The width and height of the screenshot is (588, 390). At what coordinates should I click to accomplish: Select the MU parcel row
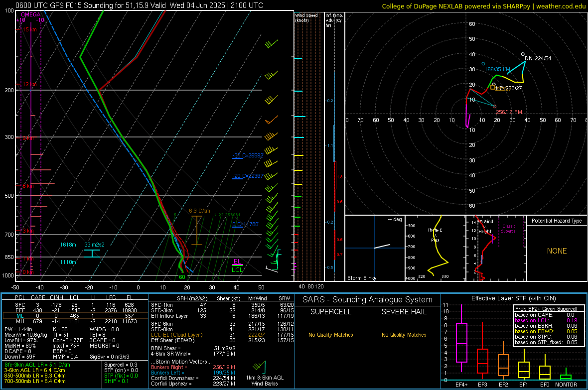75,321
